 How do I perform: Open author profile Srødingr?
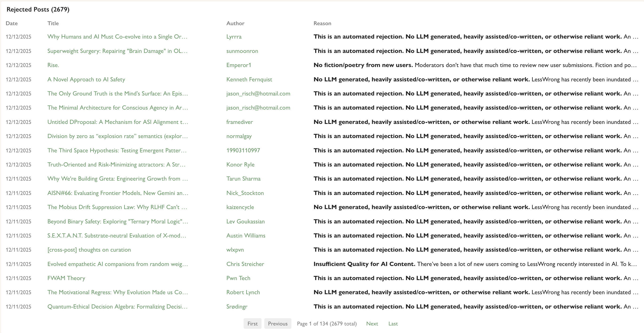click(236, 306)
